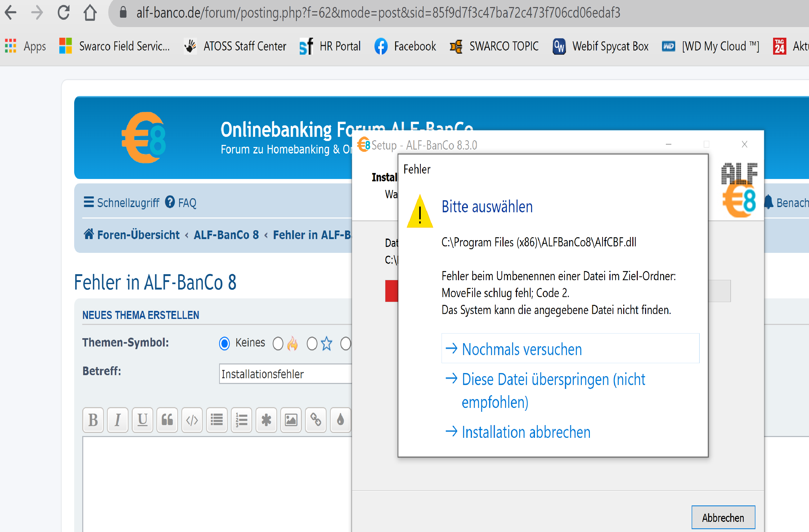Insert a URL with the link button
Screen dimensions: 809x532
click(315, 420)
